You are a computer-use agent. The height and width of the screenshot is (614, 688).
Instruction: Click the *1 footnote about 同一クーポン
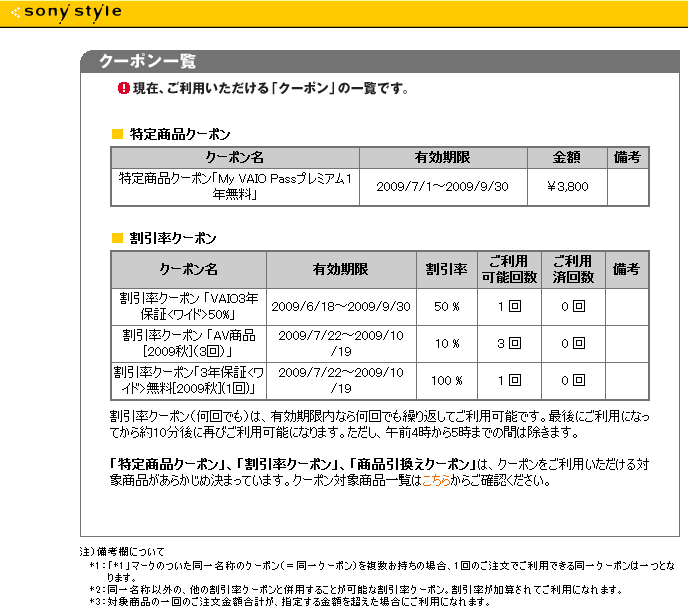click(382, 571)
